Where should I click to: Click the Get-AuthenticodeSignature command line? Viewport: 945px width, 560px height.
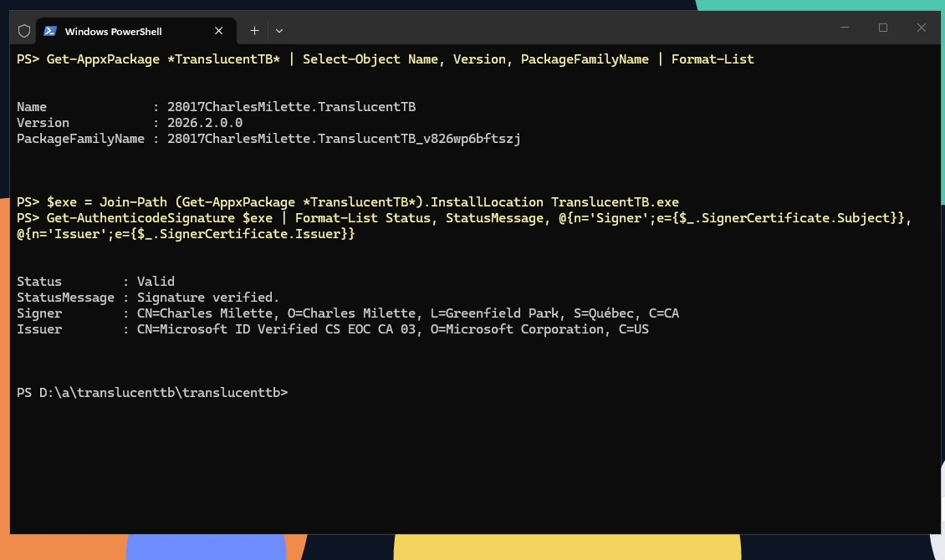click(464, 218)
